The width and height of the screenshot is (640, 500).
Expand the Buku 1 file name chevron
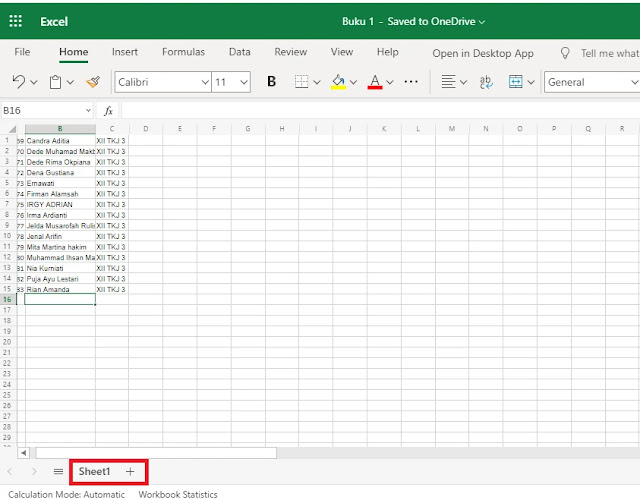(x=482, y=22)
